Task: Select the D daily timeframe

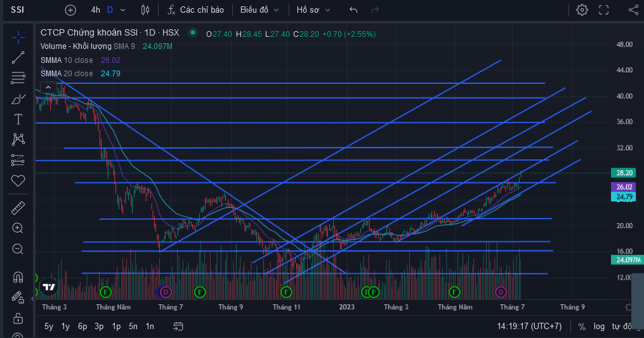Action: [x=110, y=10]
